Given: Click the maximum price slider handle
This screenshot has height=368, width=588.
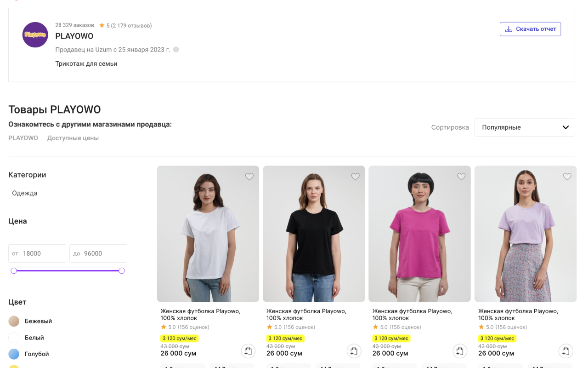Looking at the screenshot, I should pos(122,271).
